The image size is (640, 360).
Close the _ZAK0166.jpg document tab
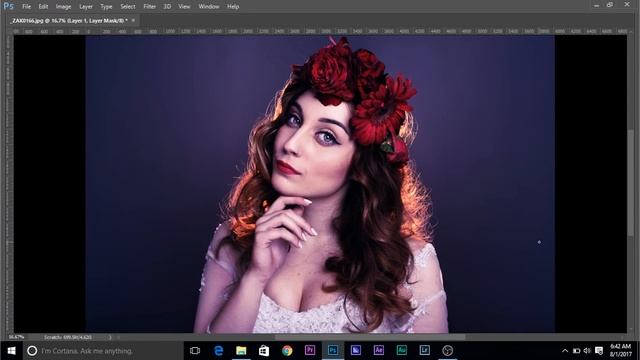point(133,20)
